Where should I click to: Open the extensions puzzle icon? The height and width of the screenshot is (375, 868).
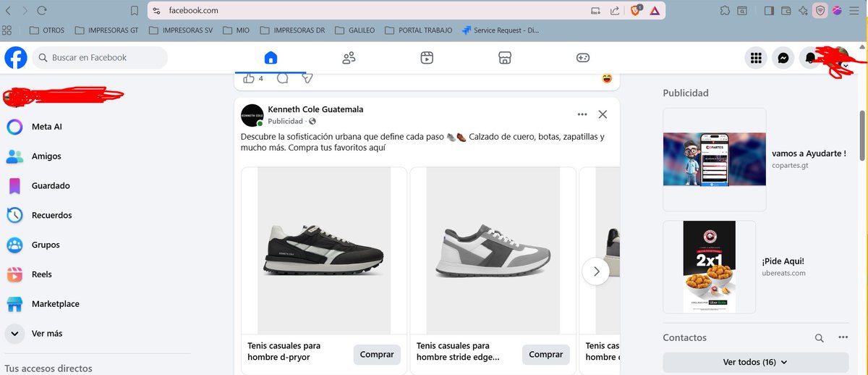pos(725,11)
